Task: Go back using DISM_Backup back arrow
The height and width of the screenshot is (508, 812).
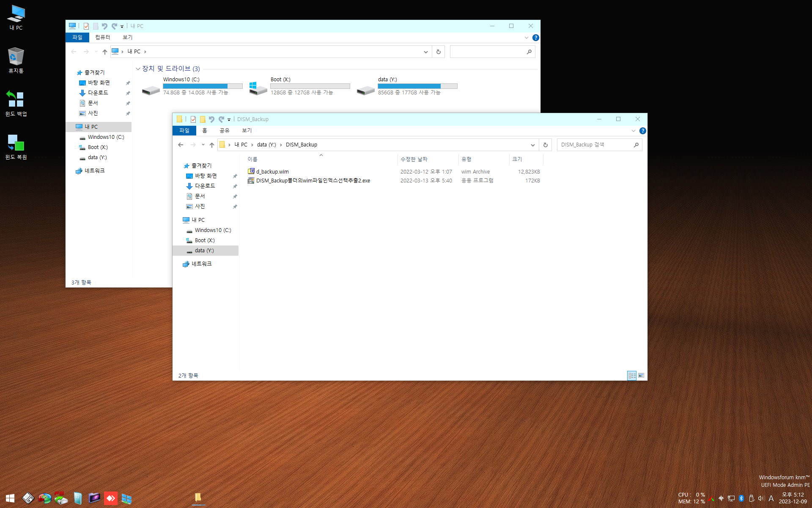Action: pos(181,145)
